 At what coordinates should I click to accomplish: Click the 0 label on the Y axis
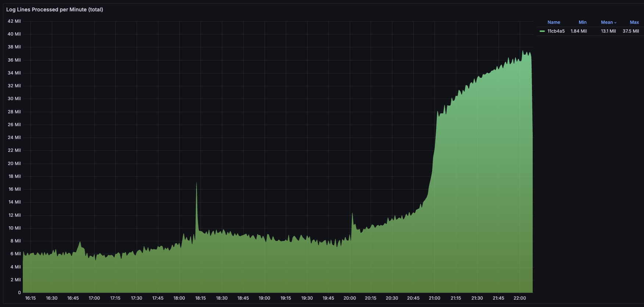pyautogui.click(x=19, y=293)
